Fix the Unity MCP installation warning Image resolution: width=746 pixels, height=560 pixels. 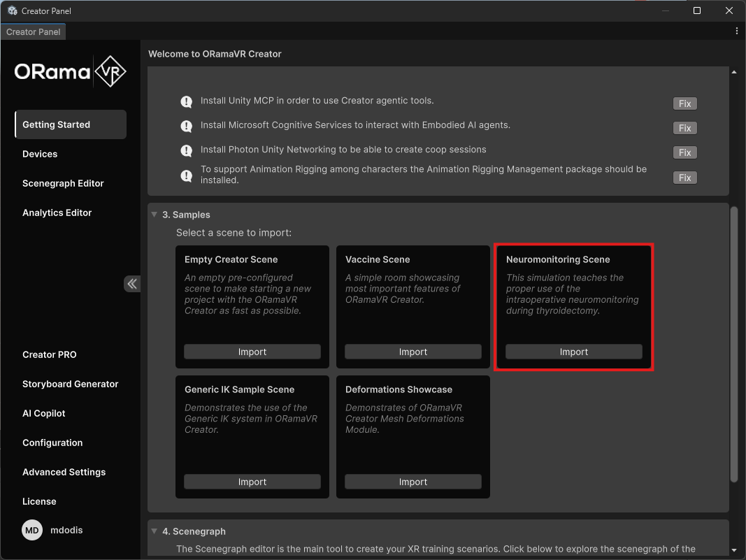pos(684,103)
